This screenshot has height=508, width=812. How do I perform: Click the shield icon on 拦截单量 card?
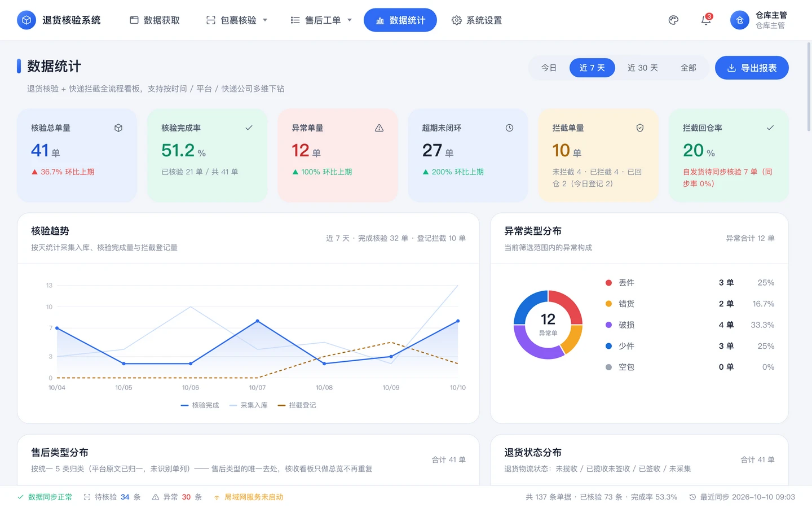tap(640, 128)
